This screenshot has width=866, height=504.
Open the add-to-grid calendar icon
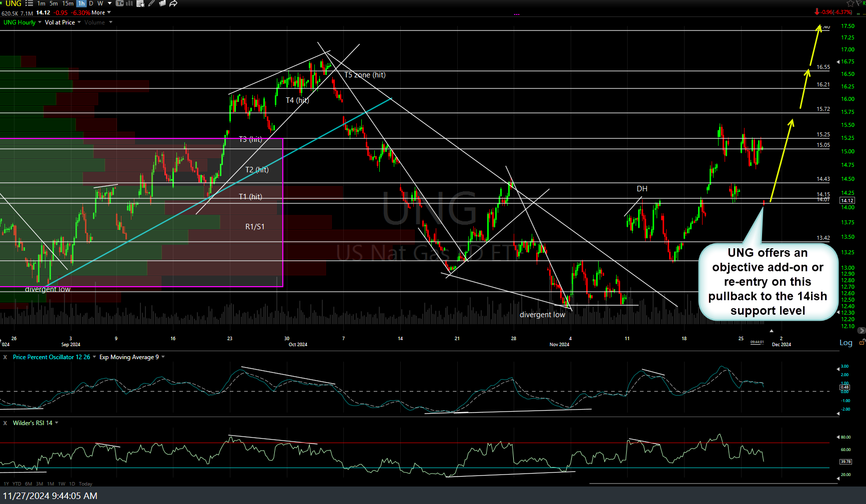(140, 3)
